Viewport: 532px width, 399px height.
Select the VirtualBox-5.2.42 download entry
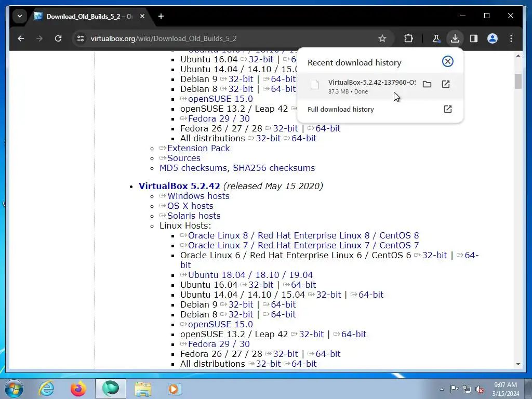380,86
